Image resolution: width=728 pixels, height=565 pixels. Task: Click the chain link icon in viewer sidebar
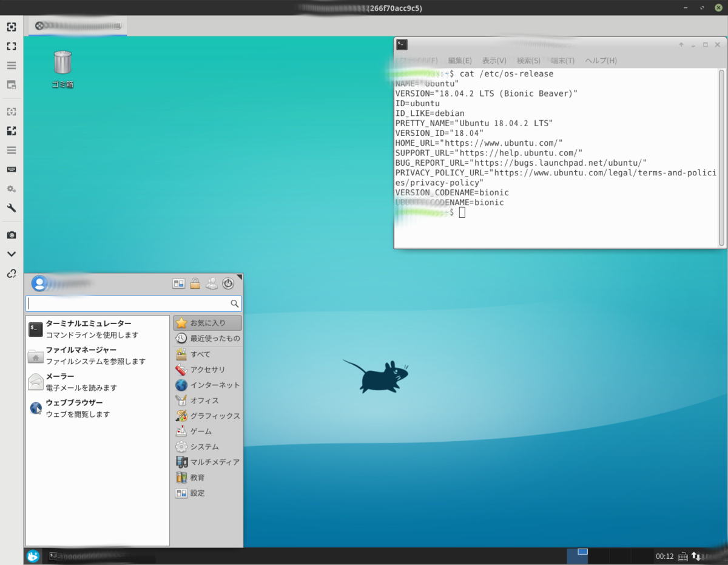pos(11,274)
